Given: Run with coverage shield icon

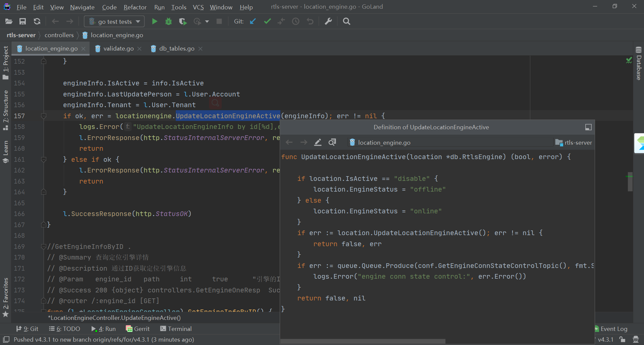Looking at the screenshot, I should tap(183, 21).
